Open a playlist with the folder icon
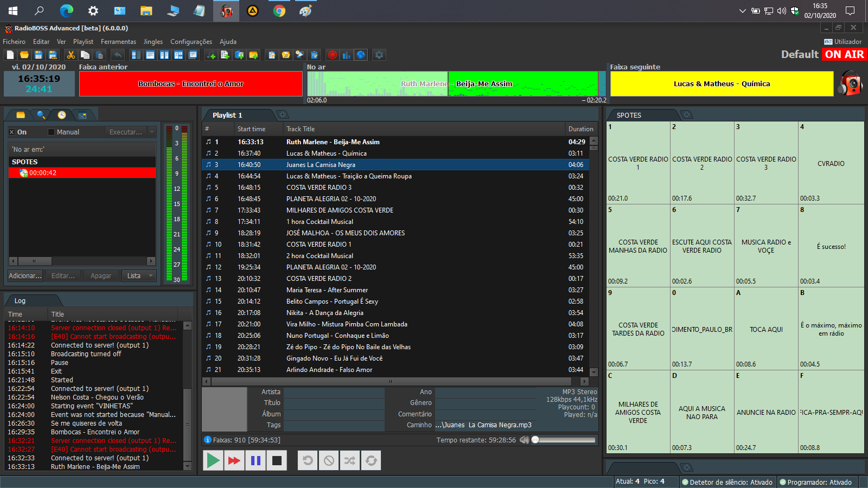868x488 pixels. pos(24,55)
